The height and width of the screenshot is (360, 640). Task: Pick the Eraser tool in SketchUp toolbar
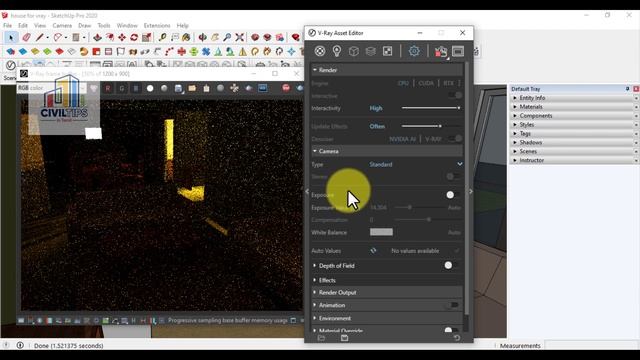[26, 38]
